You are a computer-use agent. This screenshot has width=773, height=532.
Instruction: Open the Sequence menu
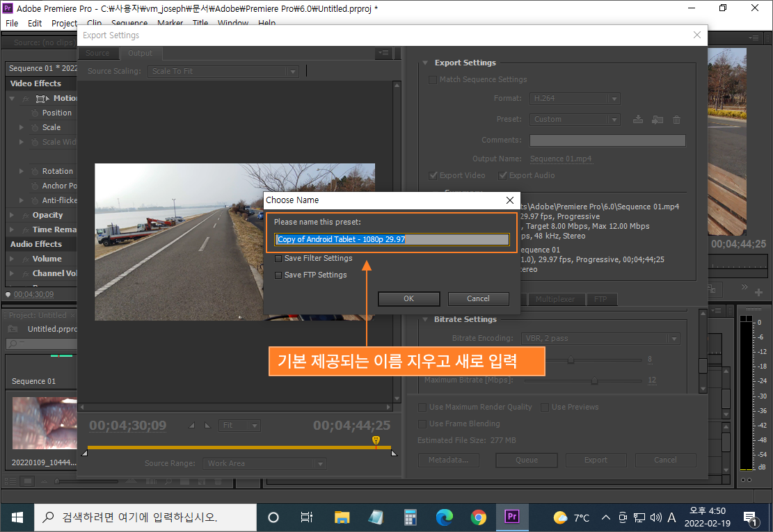(129, 22)
